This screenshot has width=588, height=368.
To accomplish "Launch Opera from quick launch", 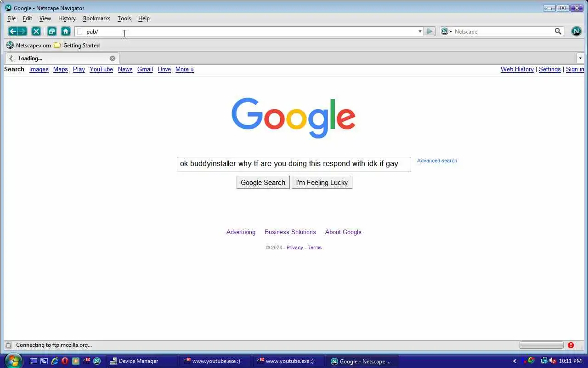I will pos(65,361).
